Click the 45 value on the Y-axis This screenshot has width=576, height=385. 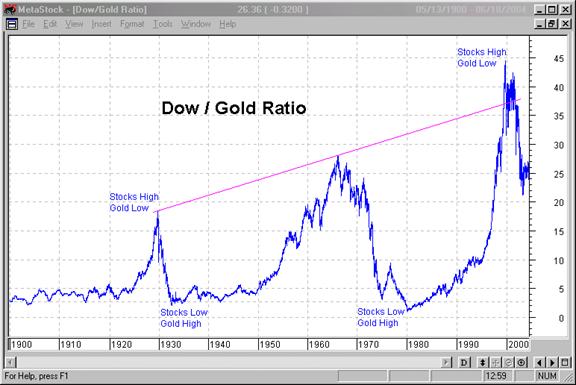(559, 59)
